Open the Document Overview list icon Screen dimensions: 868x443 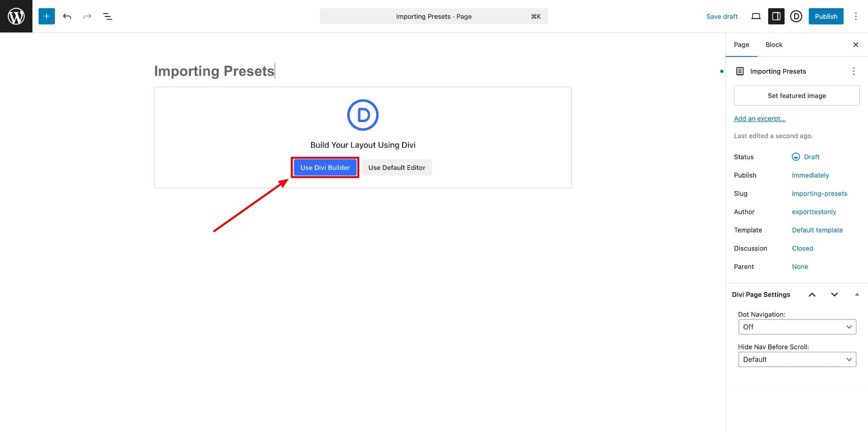108,16
